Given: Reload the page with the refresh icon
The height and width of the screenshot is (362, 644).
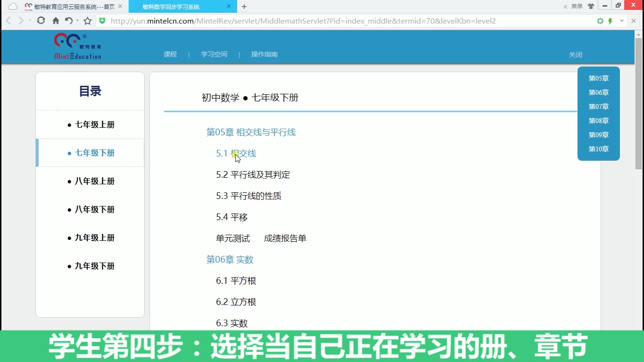Looking at the screenshot, I should click(x=41, y=21).
